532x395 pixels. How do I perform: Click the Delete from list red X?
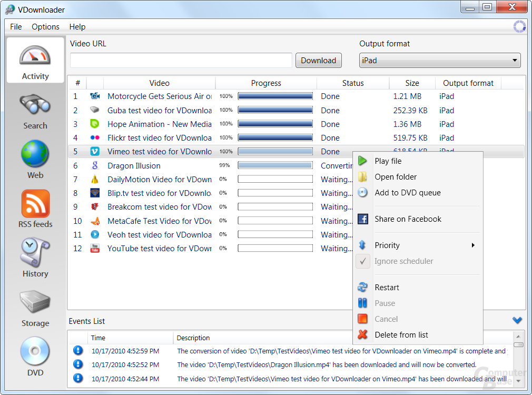point(362,334)
